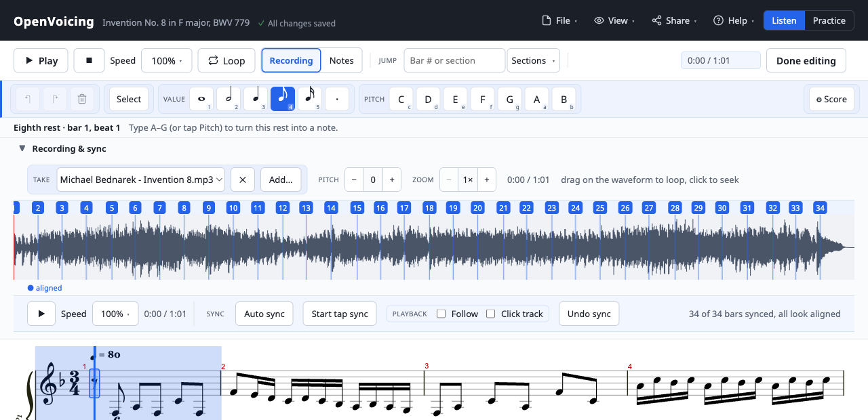
Task: Toggle the Loop button
Action: (x=226, y=60)
